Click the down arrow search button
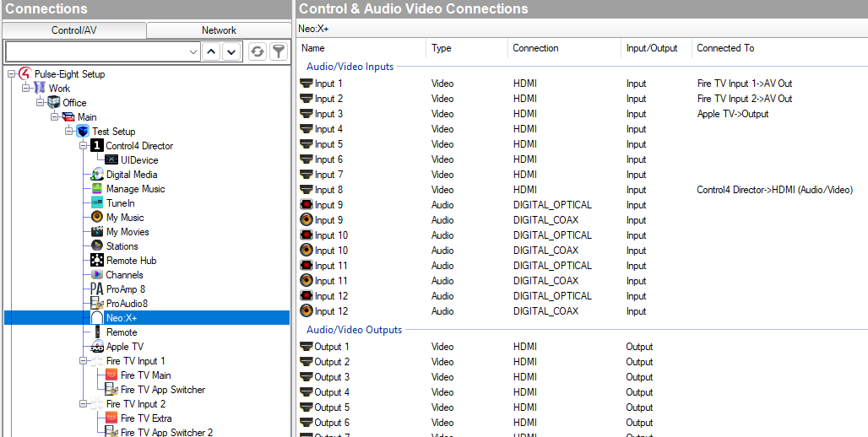Image resolution: width=868 pixels, height=437 pixels. pyautogui.click(x=231, y=52)
